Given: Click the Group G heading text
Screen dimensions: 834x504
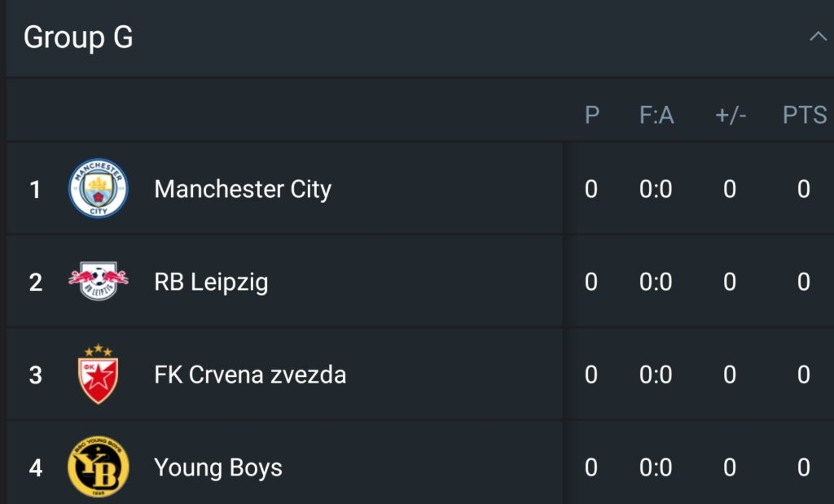Looking at the screenshot, I should (78, 37).
